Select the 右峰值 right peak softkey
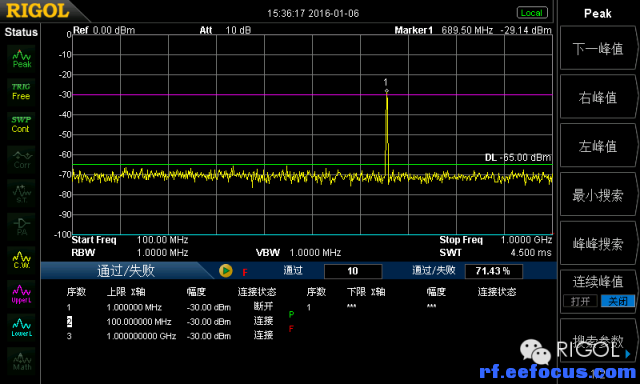The image size is (640, 384). (598, 98)
